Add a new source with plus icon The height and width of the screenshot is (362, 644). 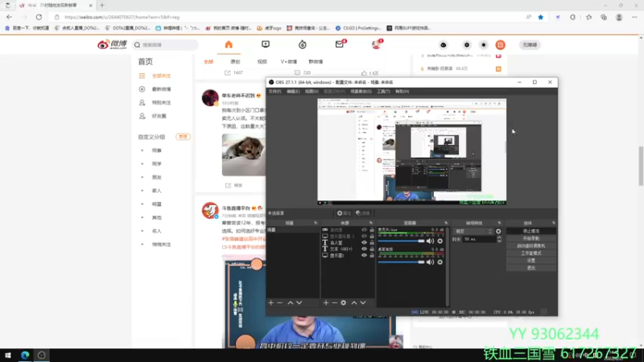coord(326,303)
